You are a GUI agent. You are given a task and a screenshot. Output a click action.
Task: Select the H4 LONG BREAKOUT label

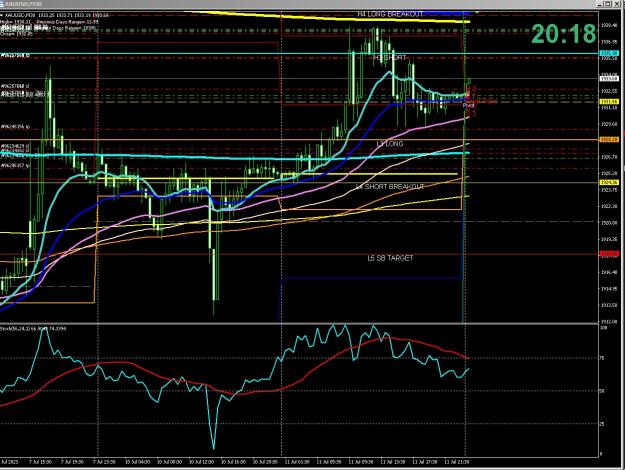pos(390,14)
